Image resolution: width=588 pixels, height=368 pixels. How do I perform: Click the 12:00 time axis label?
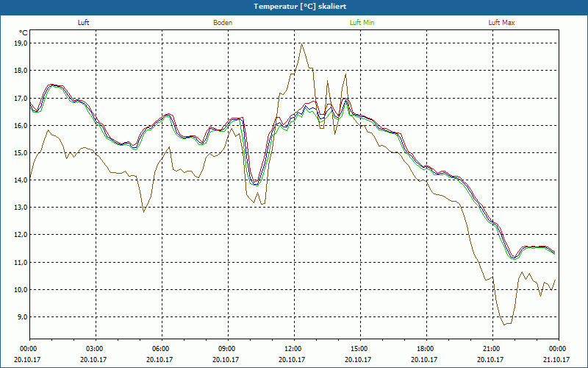pos(294,349)
